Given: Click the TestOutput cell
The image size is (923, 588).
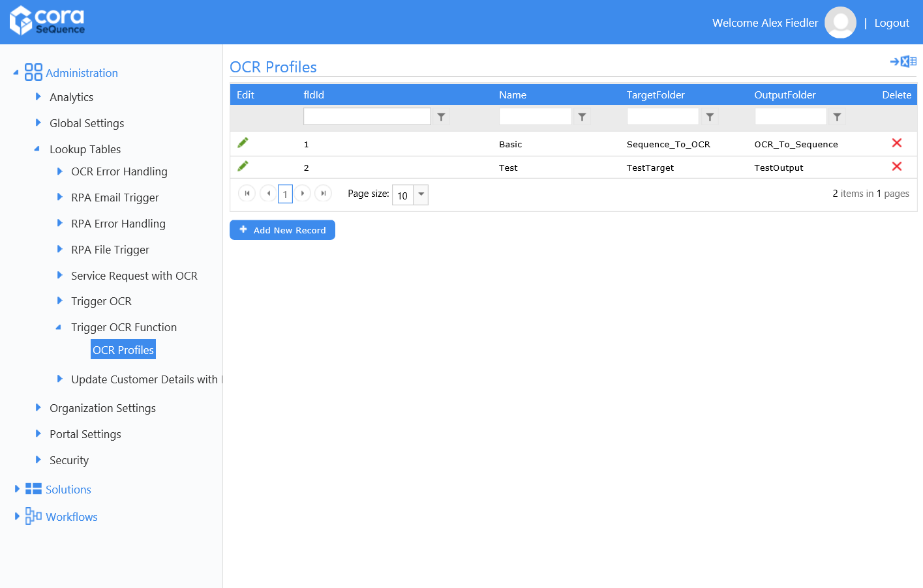Looking at the screenshot, I should 779,168.
